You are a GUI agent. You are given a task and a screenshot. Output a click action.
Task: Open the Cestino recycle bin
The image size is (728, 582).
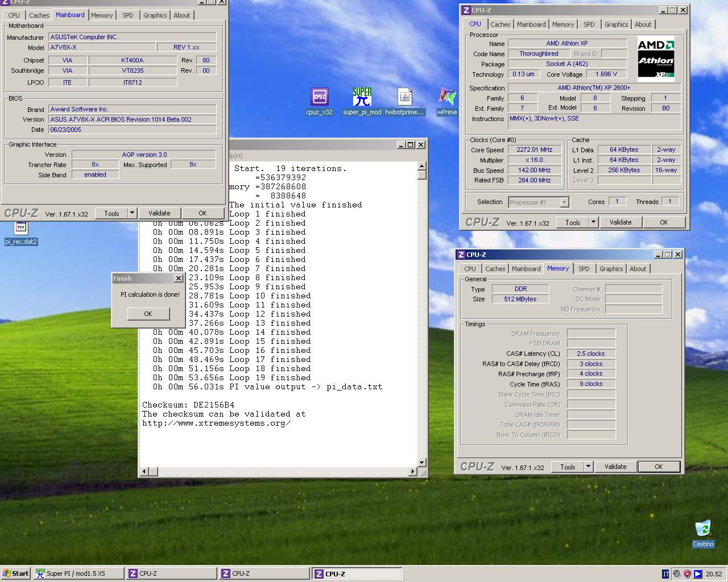pyautogui.click(x=703, y=533)
